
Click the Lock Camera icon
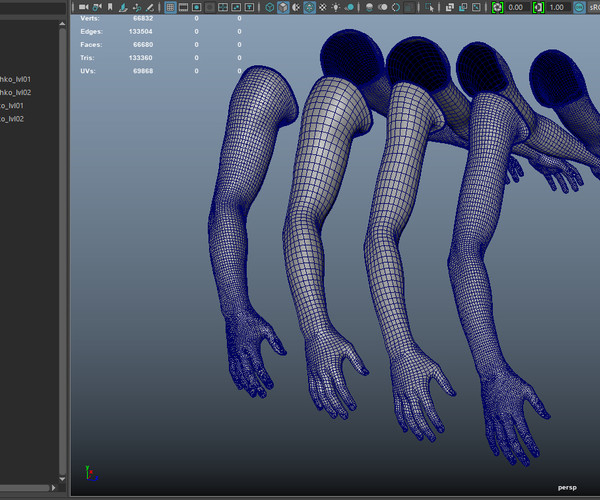pyautogui.click(x=96, y=7)
